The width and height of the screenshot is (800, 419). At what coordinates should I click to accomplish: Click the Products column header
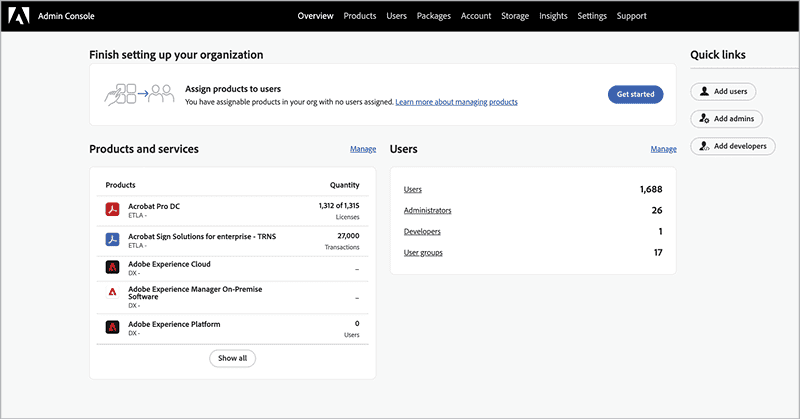click(x=120, y=185)
